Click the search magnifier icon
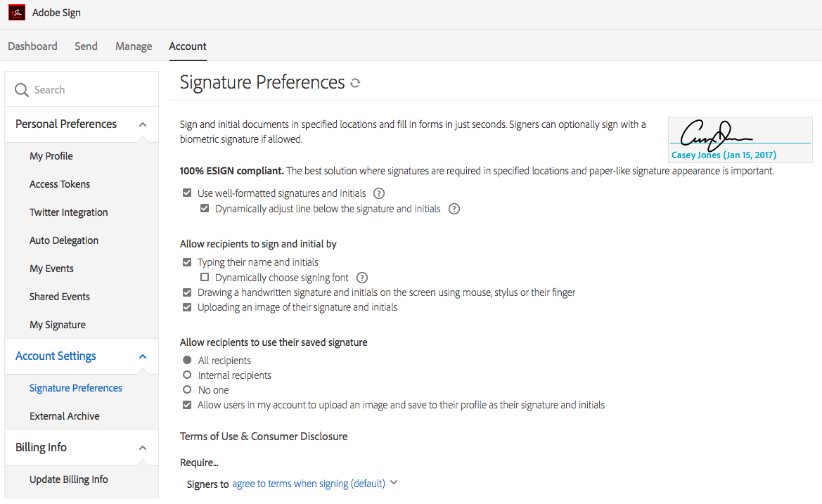This screenshot has width=822, height=504. (22, 90)
